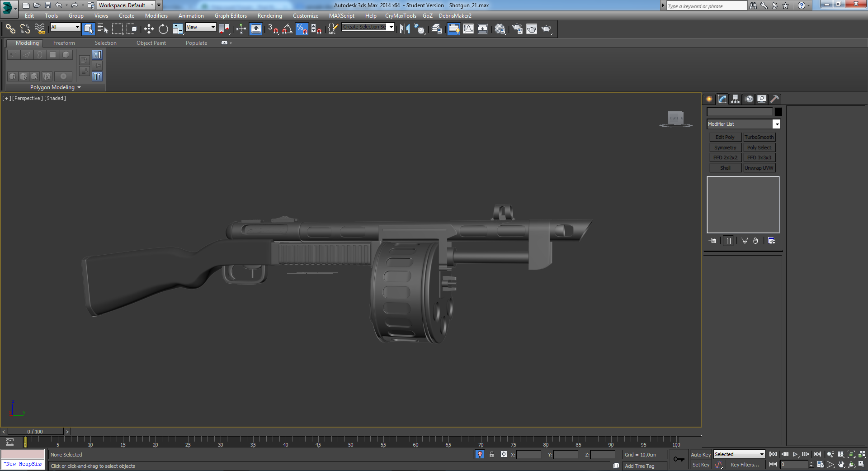Click the Bind to Space Warp icon
Screen dimensions: 868x471
(x=40, y=29)
